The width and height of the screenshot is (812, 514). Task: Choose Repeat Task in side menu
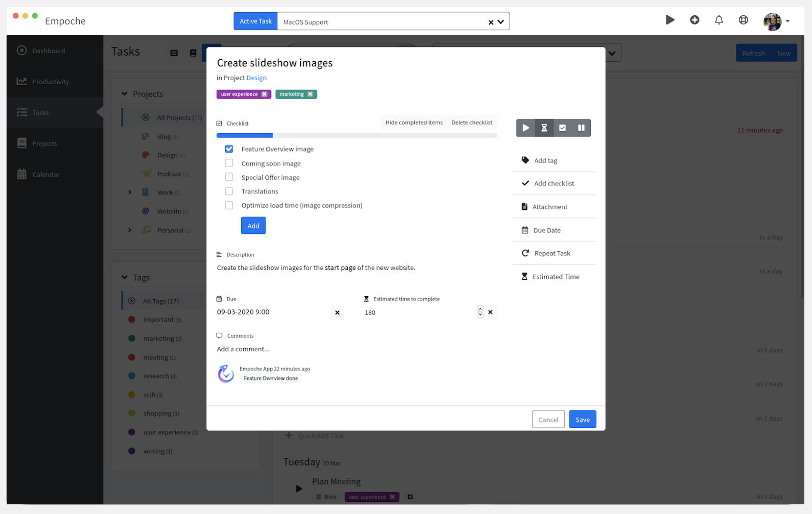(552, 253)
